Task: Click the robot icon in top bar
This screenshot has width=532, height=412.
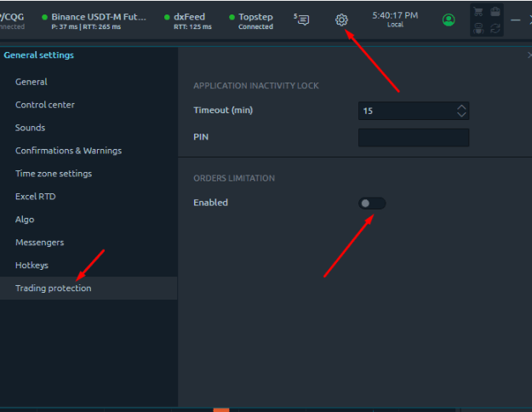Action: tap(478, 28)
